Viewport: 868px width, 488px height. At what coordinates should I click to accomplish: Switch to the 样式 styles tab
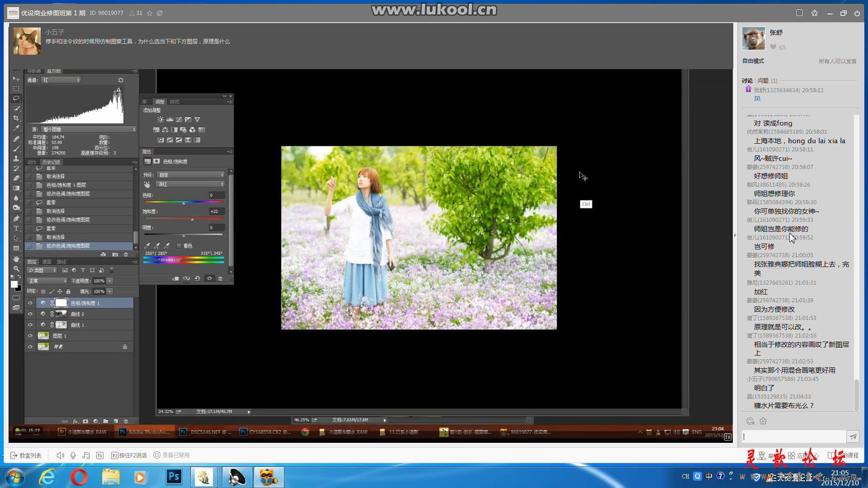tap(175, 102)
